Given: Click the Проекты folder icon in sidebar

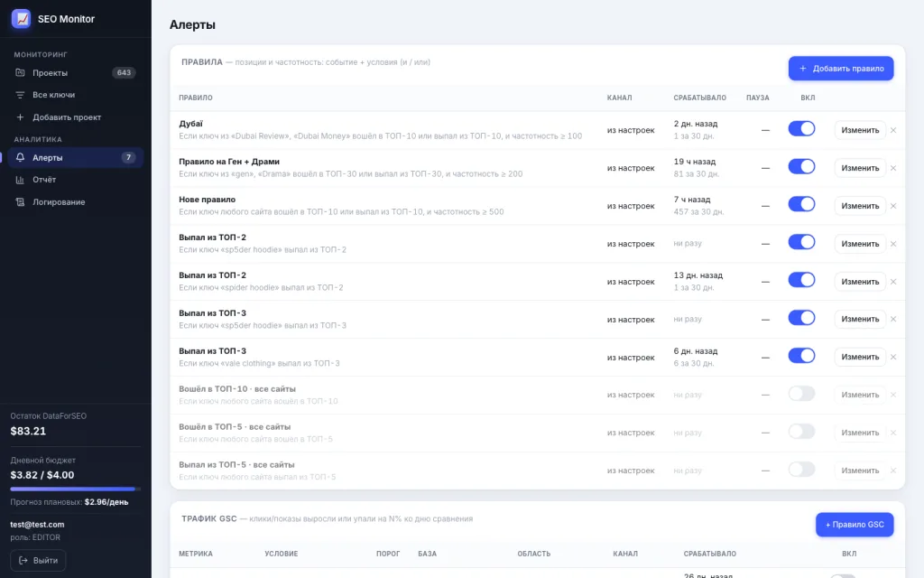Looking at the screenshot, I should point(20,72).
